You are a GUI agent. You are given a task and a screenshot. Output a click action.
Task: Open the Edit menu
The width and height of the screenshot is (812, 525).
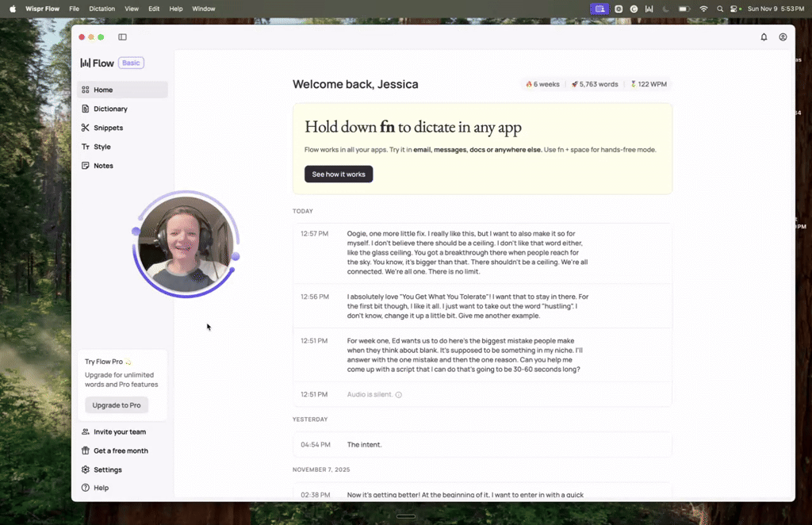tap(154, 9)
